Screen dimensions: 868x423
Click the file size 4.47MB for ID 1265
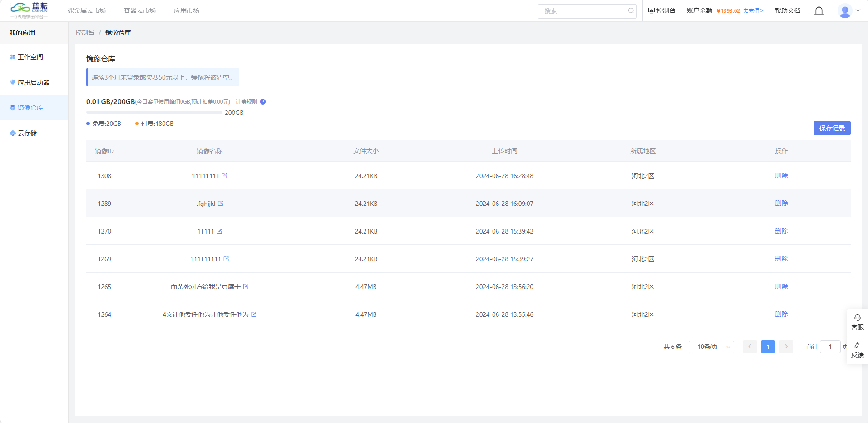366,287
